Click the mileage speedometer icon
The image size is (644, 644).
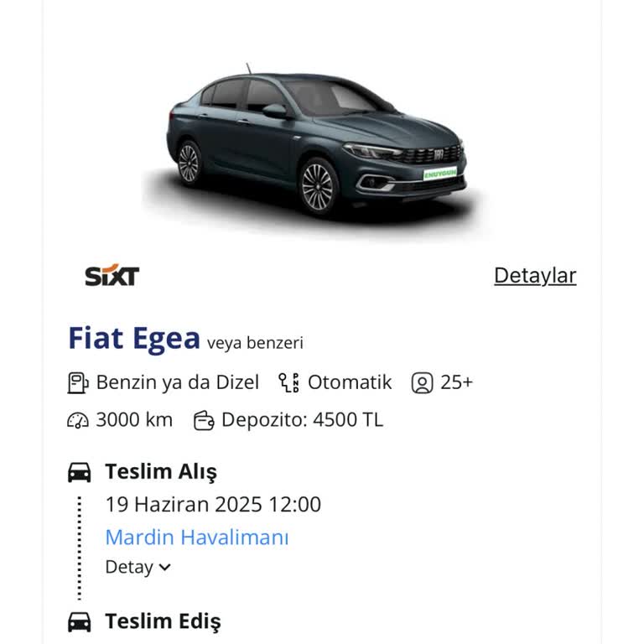77,420
